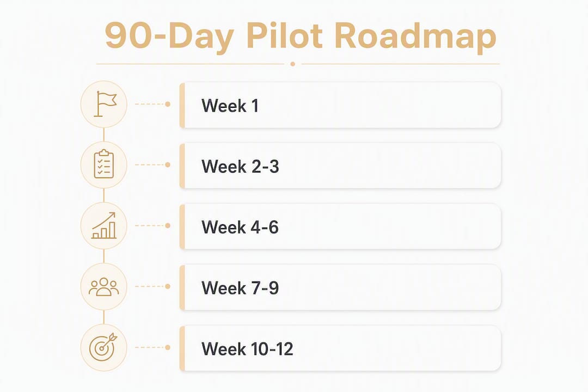The width and height of the screenshot is (588, 392).
Task: Click the center dot on title divider
Action: [293, 64]
